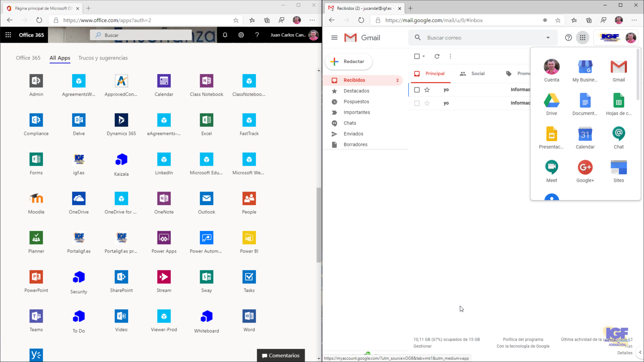Screen dimensions: 644x362
Task: Open the select-all dropdown arrow in Gmail
Action: tap(424, 56)
